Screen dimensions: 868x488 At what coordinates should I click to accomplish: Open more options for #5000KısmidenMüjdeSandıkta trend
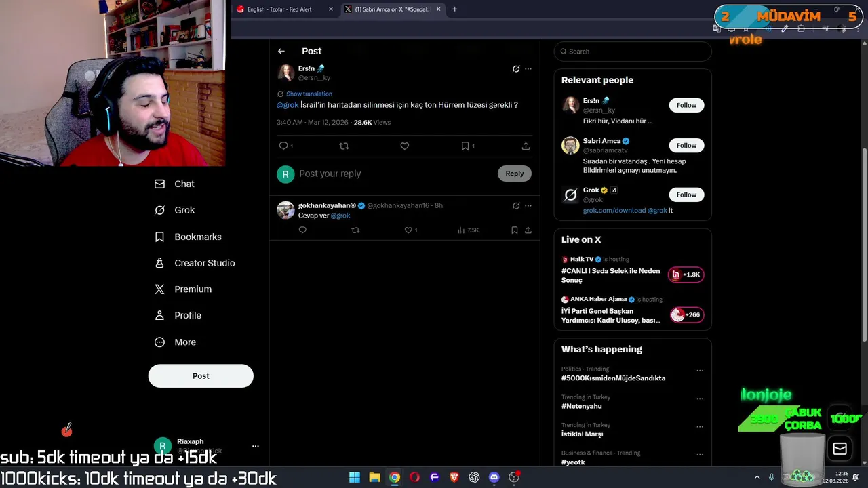pyautogui.click(x=700, y=371)
